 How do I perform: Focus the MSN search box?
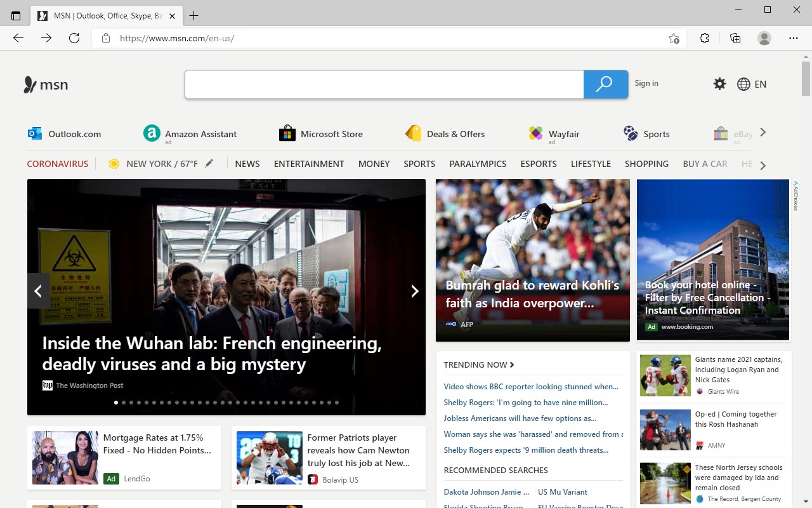(384, 84)
